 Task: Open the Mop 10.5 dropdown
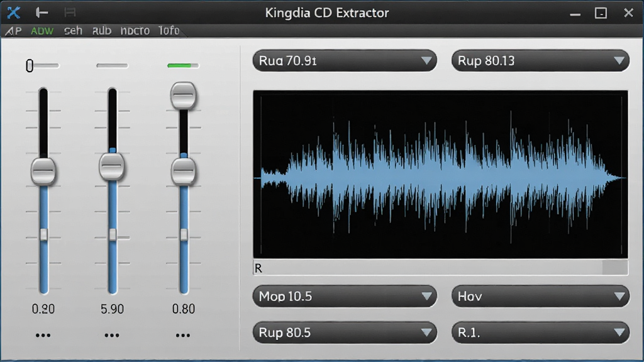345,297
